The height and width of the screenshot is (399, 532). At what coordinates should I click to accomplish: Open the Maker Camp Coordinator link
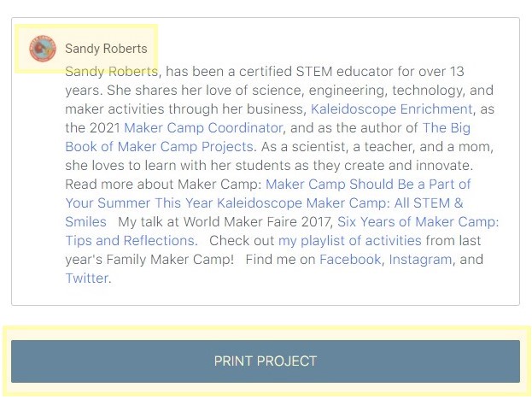coord(203,128)
